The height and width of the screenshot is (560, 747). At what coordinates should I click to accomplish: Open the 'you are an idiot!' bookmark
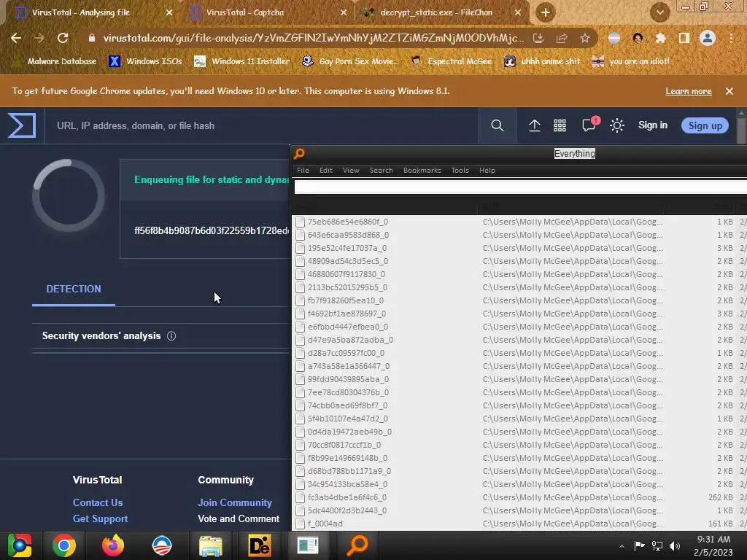pos(631,61)
